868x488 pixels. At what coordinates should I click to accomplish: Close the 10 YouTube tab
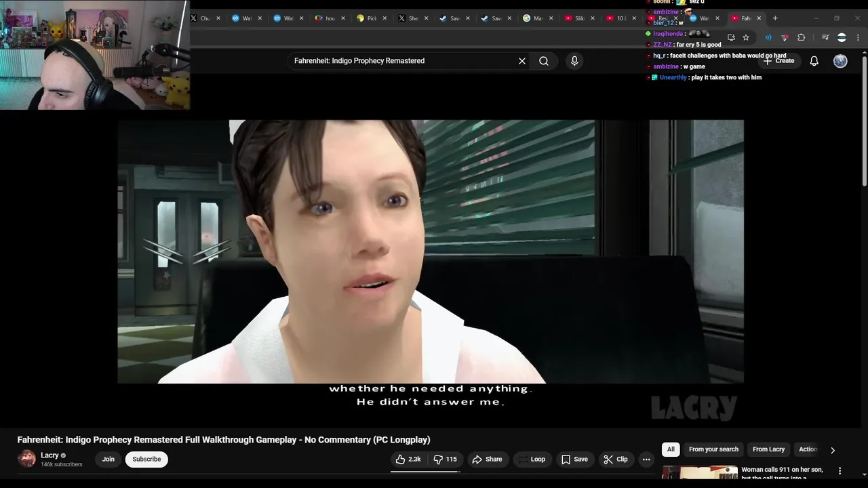[634, 18]
